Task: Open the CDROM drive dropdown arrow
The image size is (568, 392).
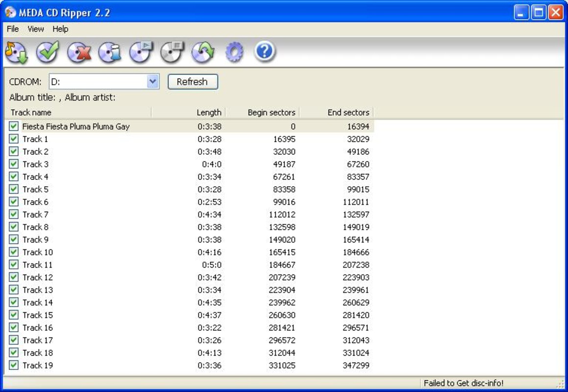Action: [x=153, y=81]
